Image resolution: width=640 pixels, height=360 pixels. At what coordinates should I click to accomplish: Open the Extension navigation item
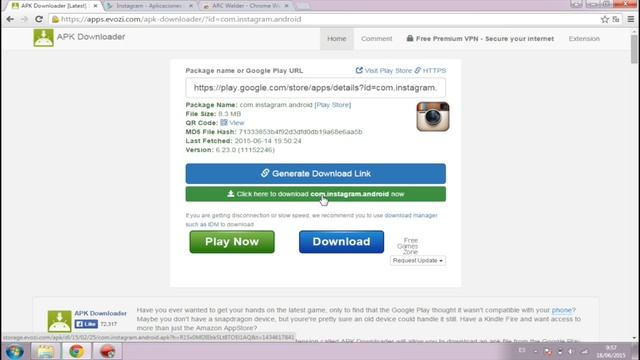pyautogui.click(x=584, y=39)
